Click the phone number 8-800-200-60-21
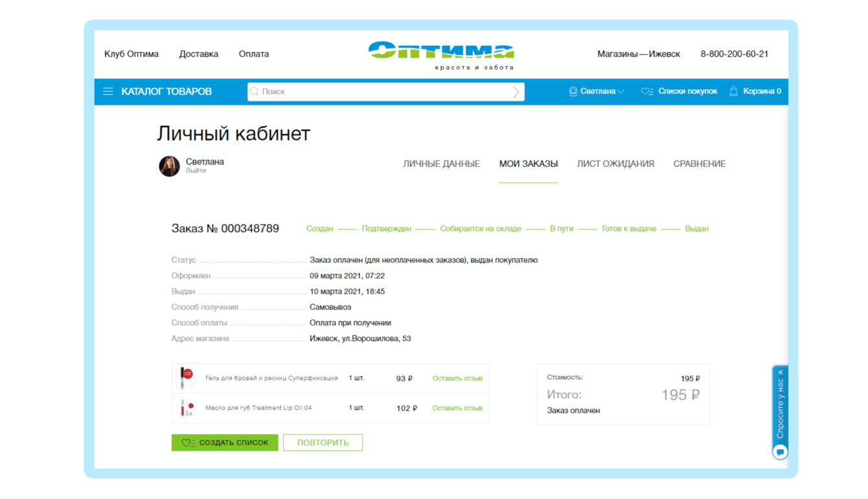Screen dimensions: 868x499 click(x=735, y=54)
